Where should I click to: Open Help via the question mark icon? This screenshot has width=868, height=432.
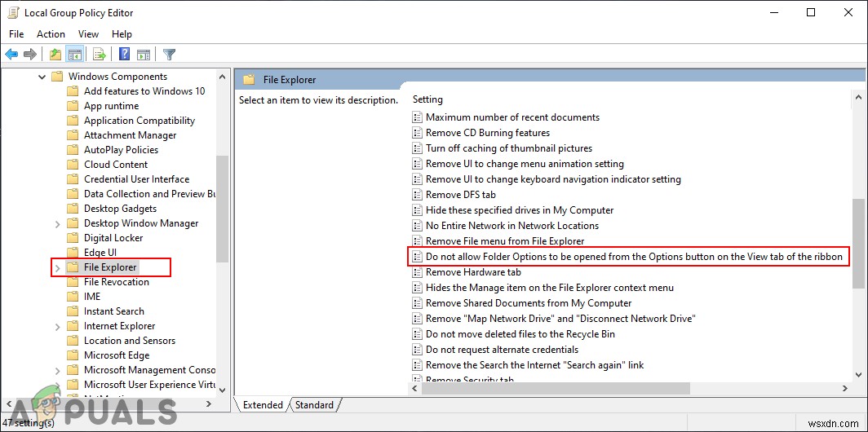(x=125, y=55)
